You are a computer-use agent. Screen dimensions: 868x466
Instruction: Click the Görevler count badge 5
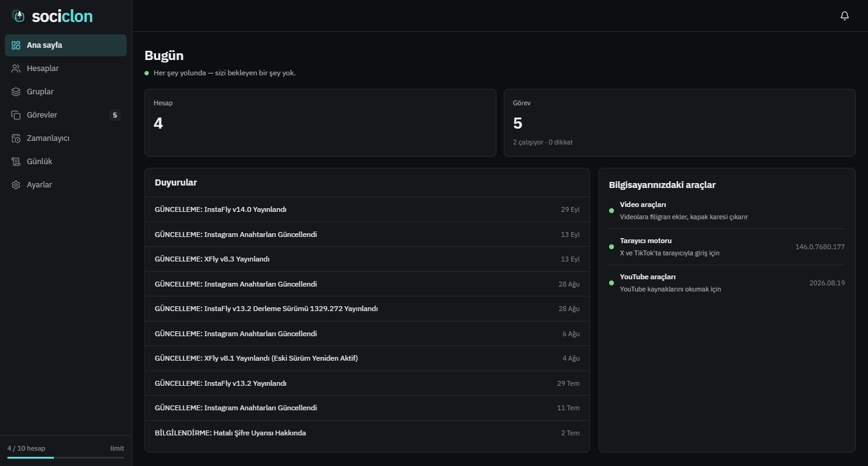point(114,115)
